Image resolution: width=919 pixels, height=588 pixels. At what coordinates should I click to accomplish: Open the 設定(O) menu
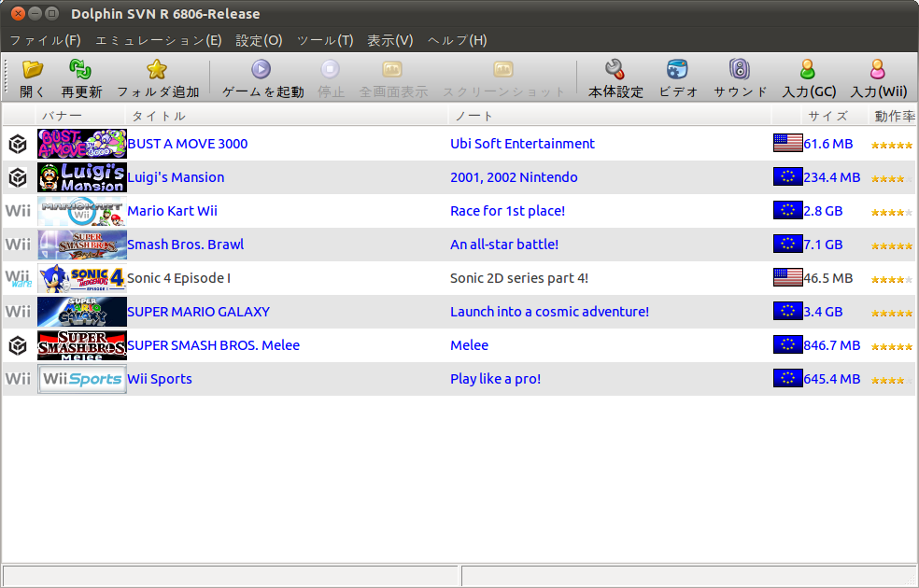click(259, 40)
